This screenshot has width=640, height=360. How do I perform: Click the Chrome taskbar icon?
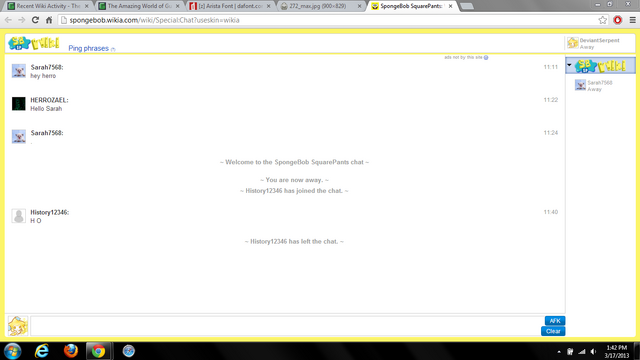pyautogui.click(x=98, y=351)
